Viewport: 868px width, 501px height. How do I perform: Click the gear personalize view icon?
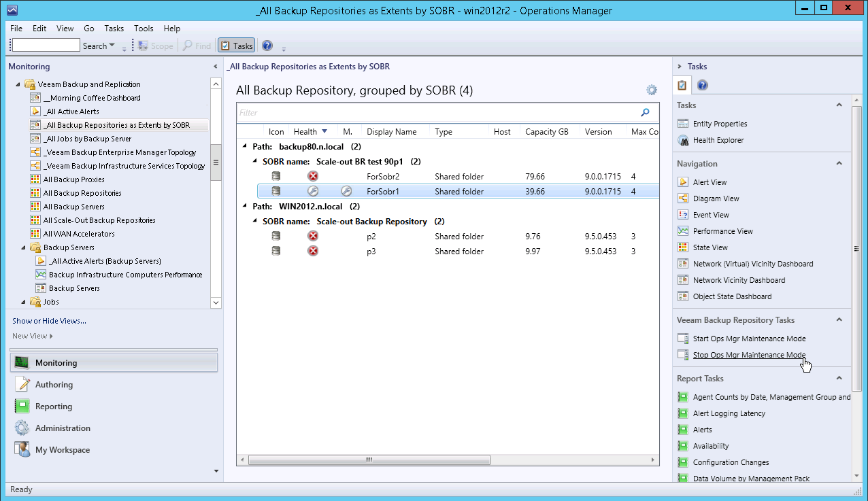(652, 90)
